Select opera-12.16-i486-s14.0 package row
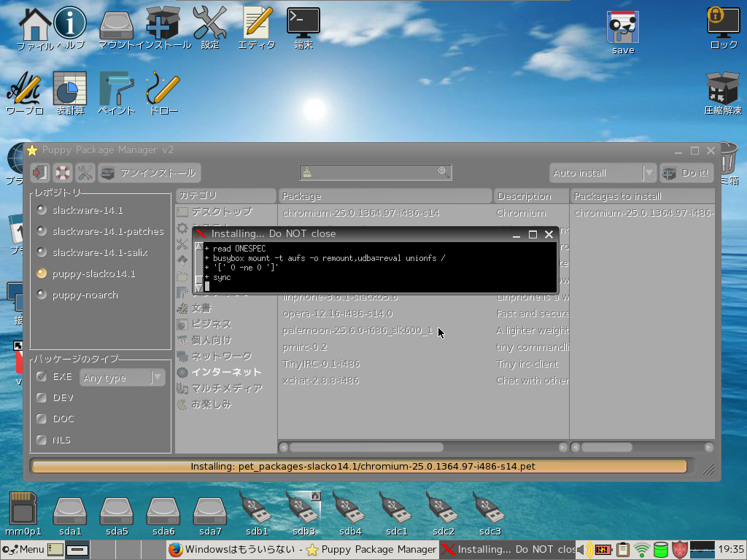 click(x=424, y=314)
